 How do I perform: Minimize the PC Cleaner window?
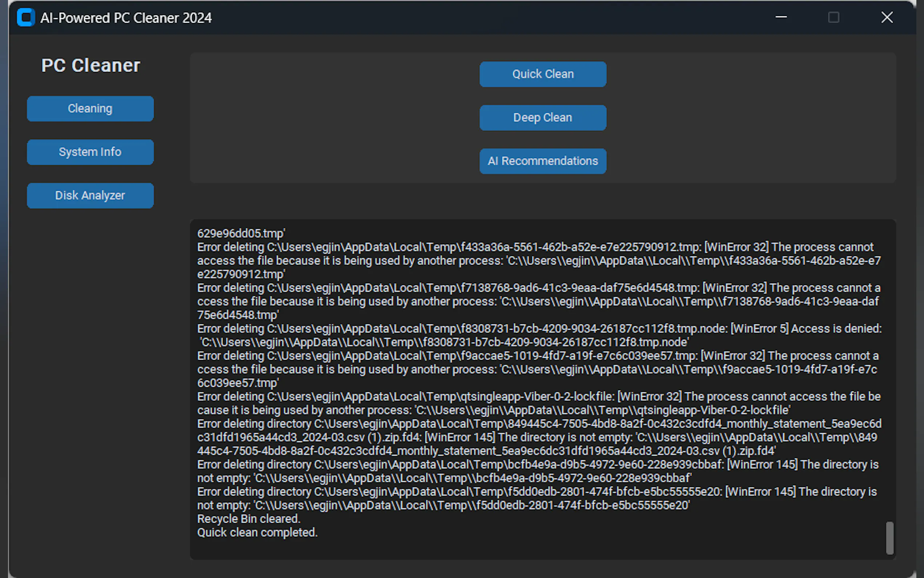781,17
